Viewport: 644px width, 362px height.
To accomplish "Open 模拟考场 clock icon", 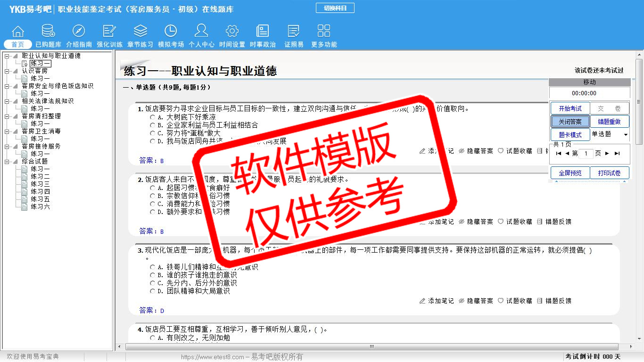I will pos(171,32).
